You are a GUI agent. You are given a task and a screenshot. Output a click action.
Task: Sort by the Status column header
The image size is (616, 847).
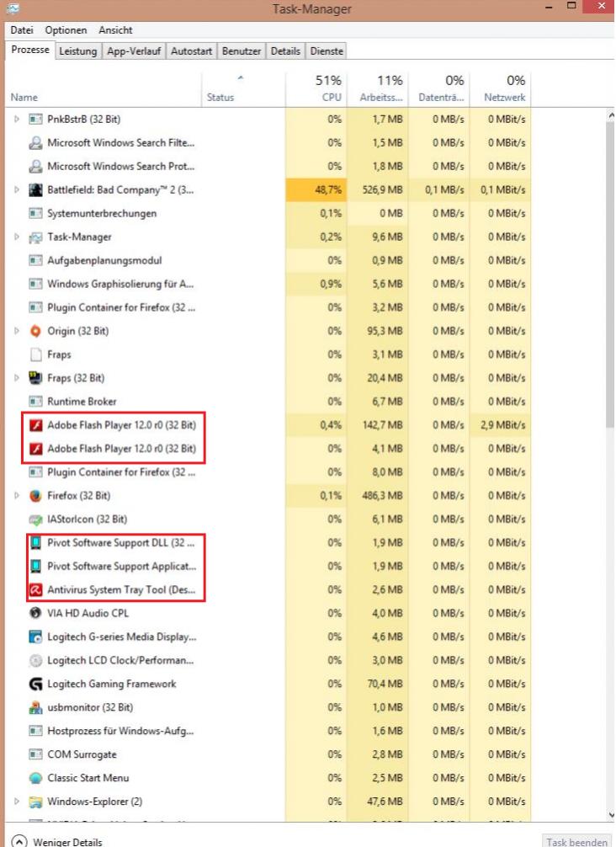[243, 89]
